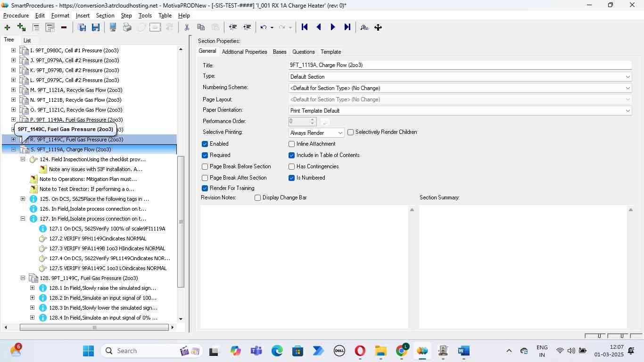Toggle Render For Training checkbox
Screen dimensions: 644x362
(205, 188)
